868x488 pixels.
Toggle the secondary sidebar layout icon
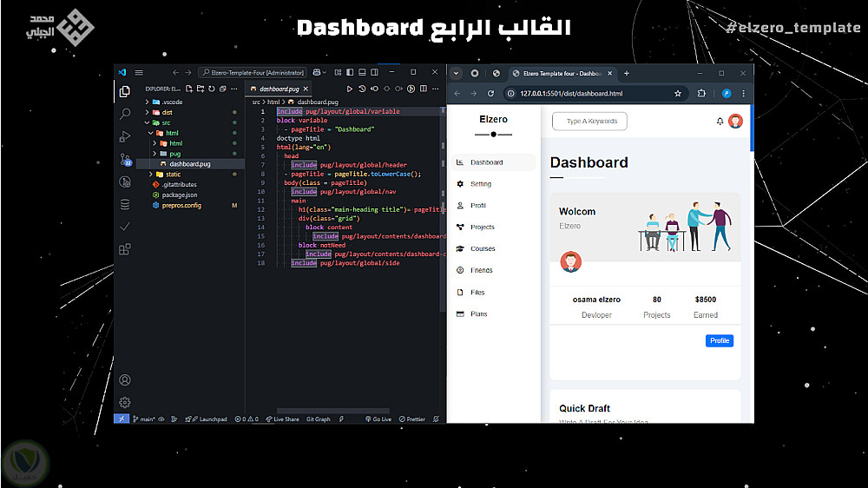(374, 73)
